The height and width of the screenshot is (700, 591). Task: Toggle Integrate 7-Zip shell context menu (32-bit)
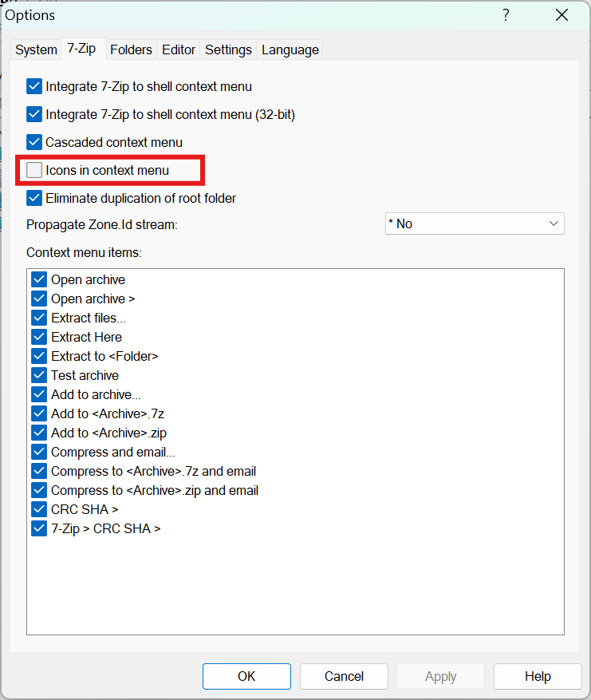pyautogui.click(x=34, y=114)
